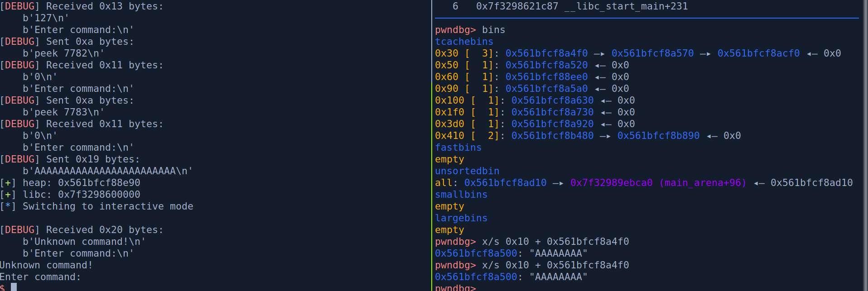The image size is (868, 291).
Task: Click the right pane's vertical scrollbar
Action: [x=864, y=145]
